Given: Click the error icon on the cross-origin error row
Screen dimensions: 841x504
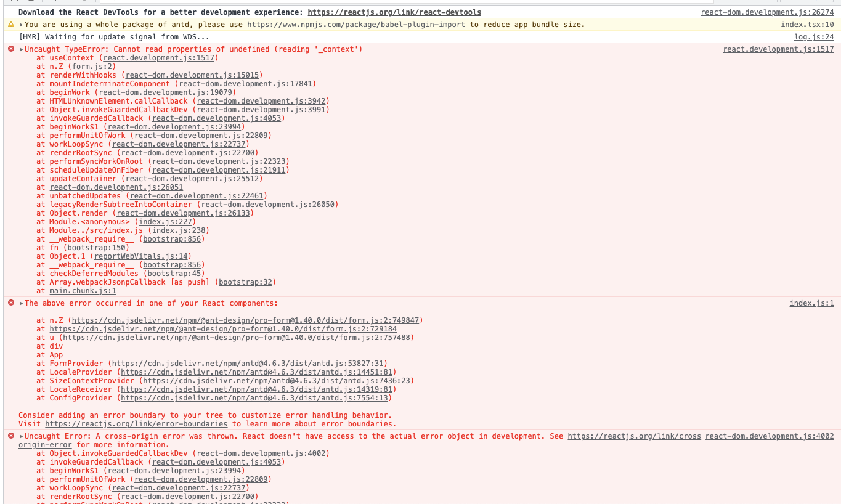Looking at the screenshot, I should click(x=10, y=436).
